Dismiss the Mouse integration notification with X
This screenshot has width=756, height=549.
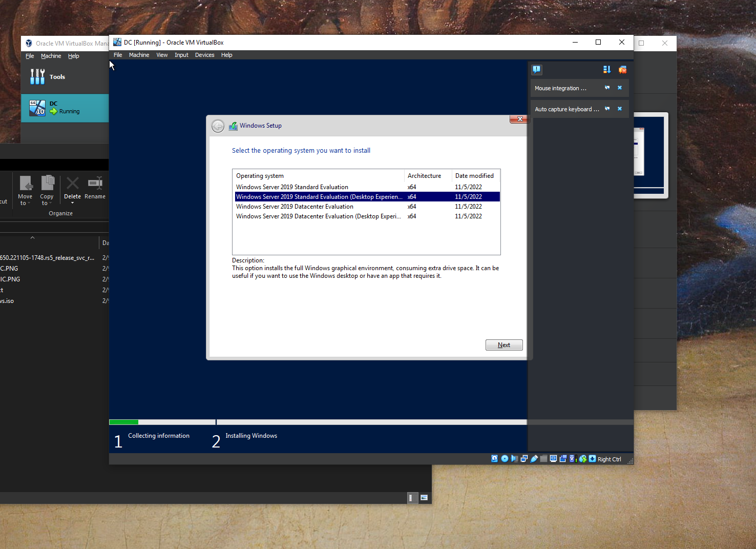tap(619, 88)
